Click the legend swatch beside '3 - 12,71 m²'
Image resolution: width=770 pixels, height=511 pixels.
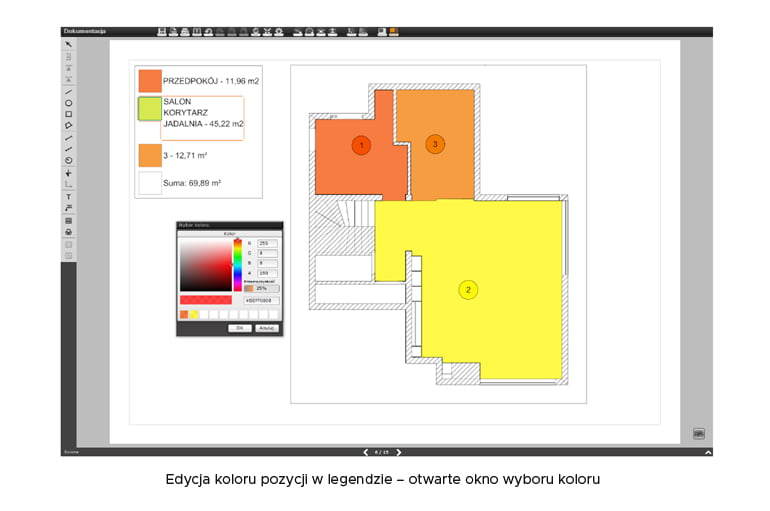(x=150, y=156)
